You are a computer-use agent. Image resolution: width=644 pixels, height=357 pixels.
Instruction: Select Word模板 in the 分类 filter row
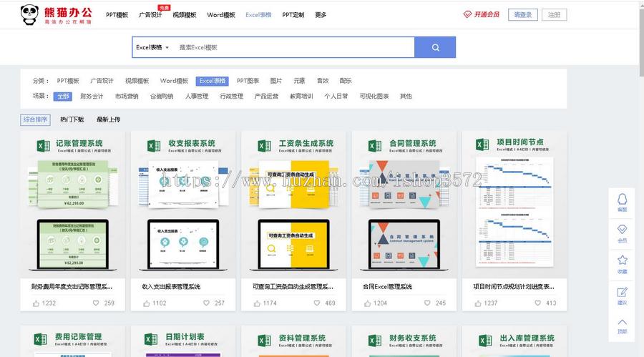[174, 81]
